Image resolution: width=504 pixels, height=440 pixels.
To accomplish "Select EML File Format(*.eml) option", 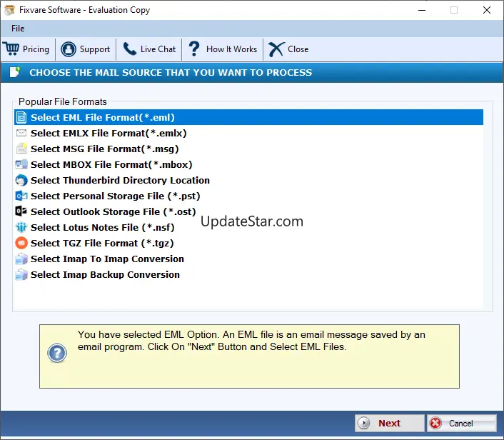I will pos(248,117).
